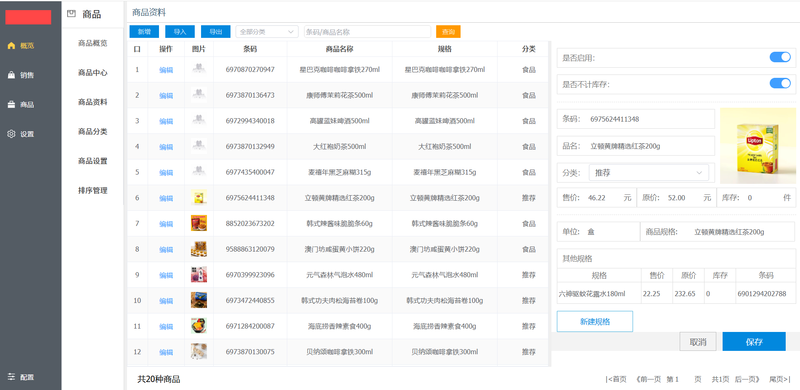
Task: Click the 条码 field showing 6975624411348
Action: pos(636,119)
